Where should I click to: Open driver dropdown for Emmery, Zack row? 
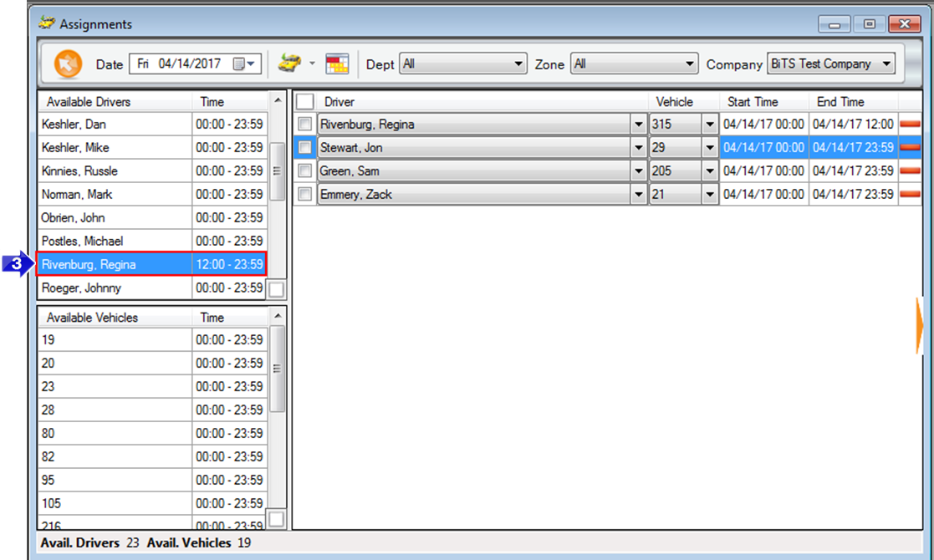pyautogui.click(x=639, y=194)
